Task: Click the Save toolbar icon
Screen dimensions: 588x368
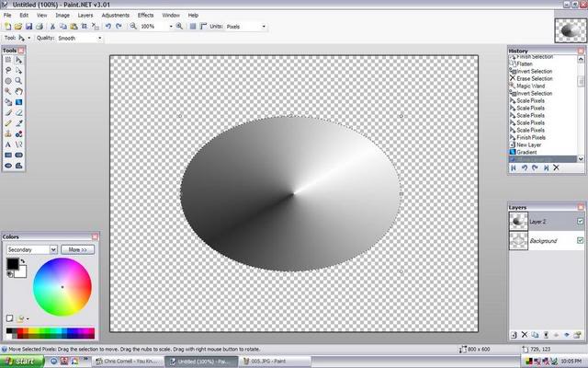Action: [28, 27]
